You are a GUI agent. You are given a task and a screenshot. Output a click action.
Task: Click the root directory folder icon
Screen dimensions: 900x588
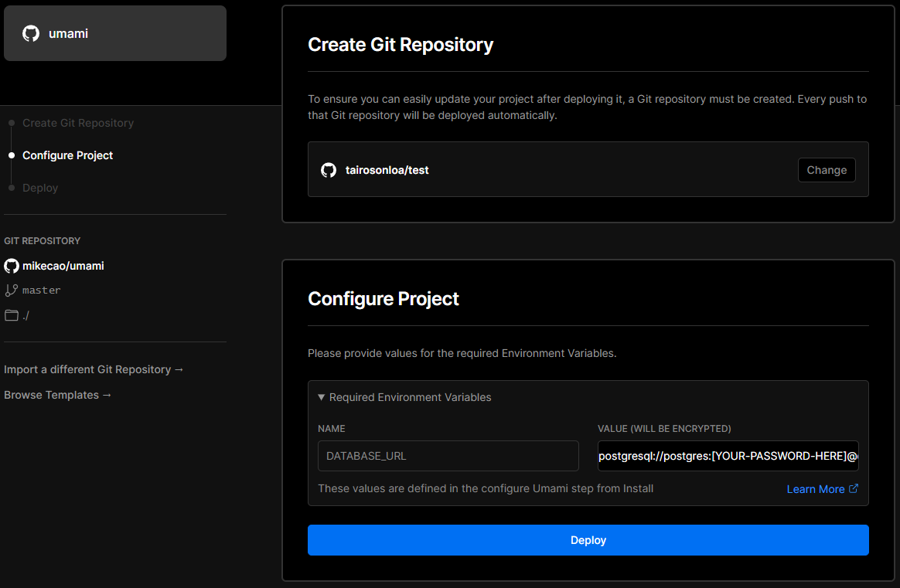11,315
